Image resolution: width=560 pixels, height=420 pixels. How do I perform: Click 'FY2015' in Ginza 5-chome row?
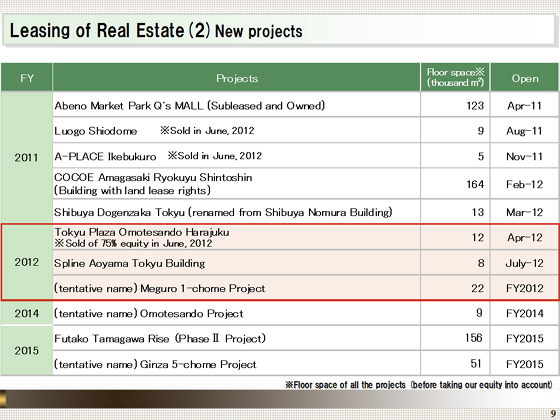(x=525, y=364)
